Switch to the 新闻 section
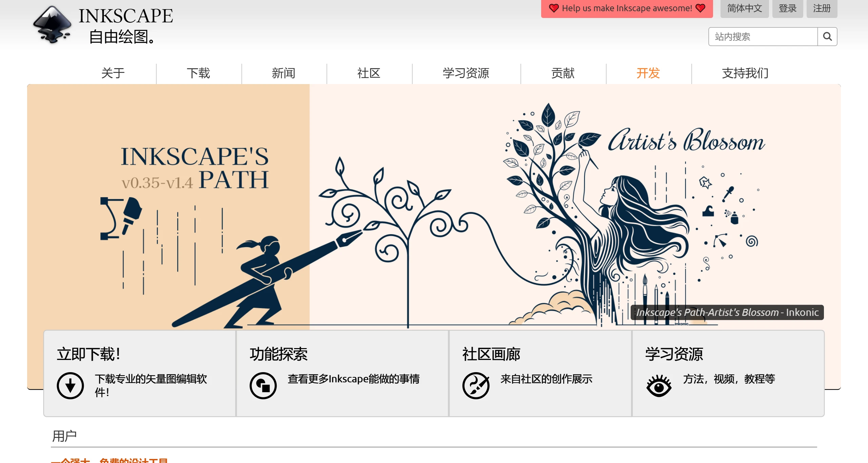 [x=283, y=73]
